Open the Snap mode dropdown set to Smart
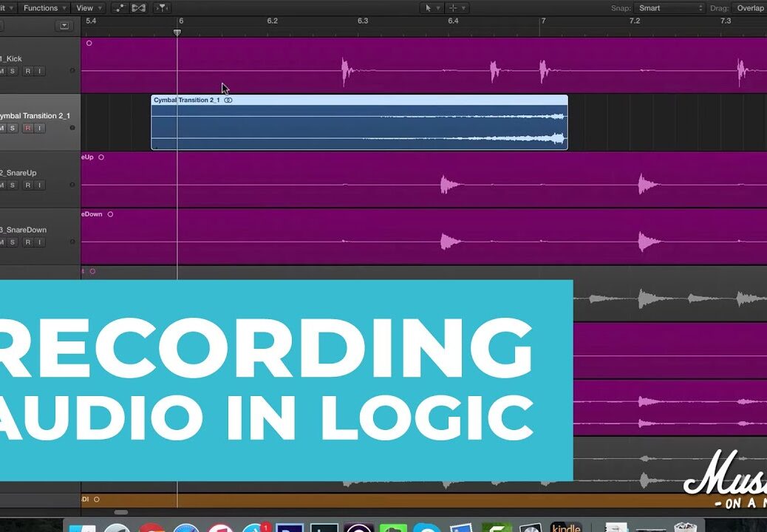Image resolution: width=767 pixels, height=532 pixels. pyautogui.click(x=669, y=8)
